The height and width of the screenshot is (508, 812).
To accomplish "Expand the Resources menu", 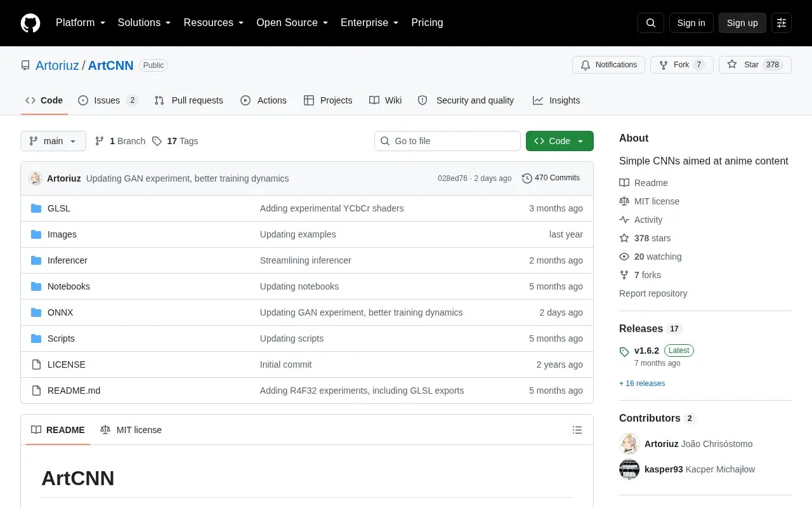I will point(214,23).
